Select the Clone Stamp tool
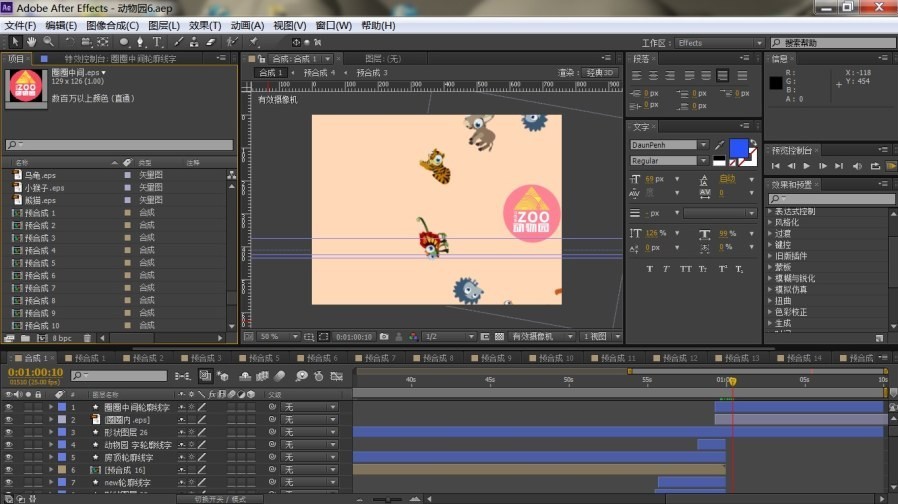The width and height of the screenshot is (898, 504). point(196,42)
